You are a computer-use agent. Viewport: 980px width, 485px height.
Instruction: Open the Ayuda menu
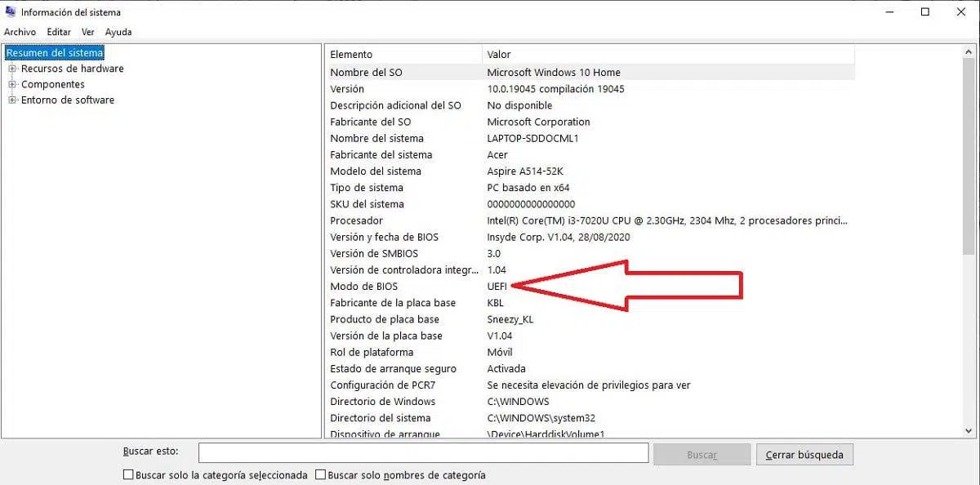coord(118,32)
